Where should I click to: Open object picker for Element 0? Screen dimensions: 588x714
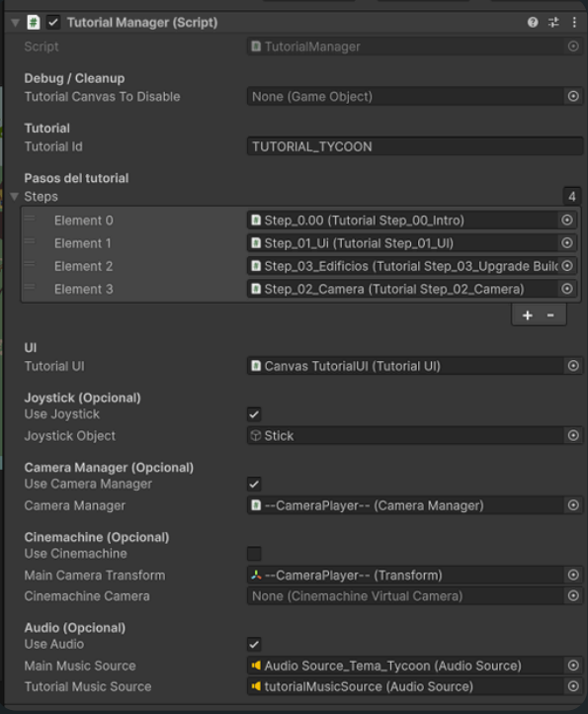pos(566,221)
